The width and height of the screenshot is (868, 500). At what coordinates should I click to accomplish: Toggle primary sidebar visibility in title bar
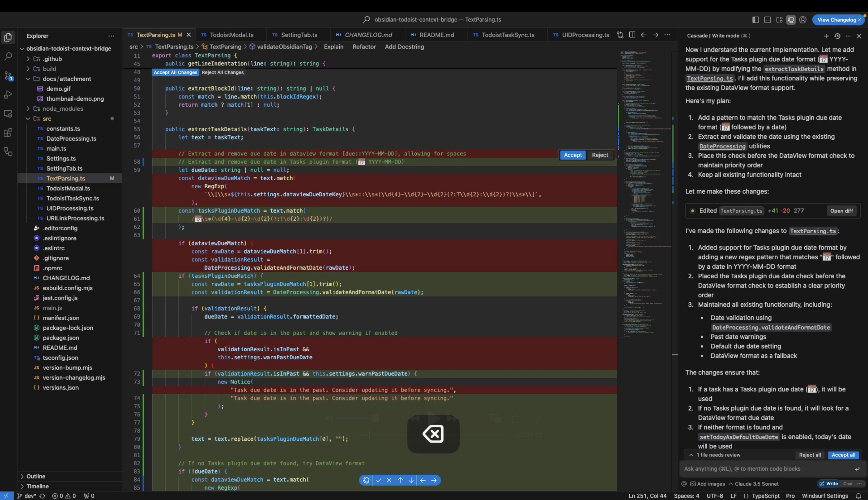[755, 20]
